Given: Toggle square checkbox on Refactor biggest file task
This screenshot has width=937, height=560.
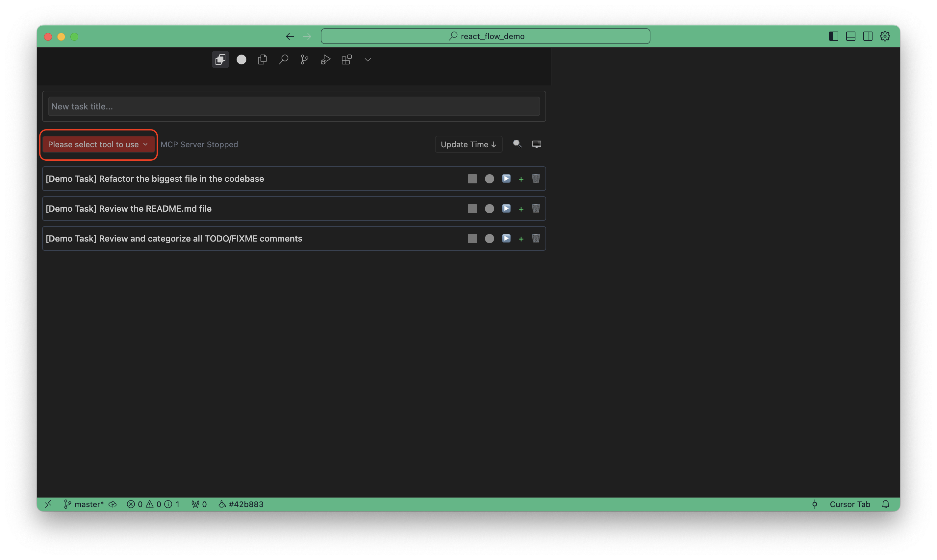Looking at the screenshot, I should point(472,178).
